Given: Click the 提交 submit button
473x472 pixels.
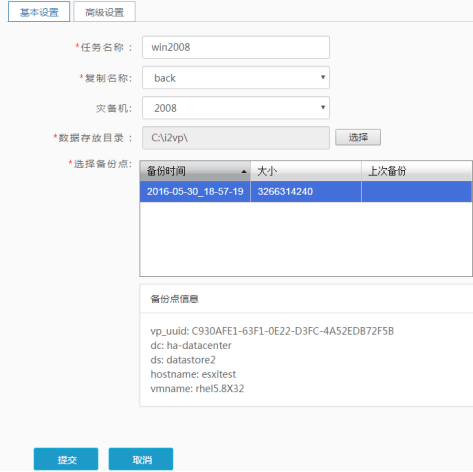Looking at the screenshot, I should click(66, 459).
